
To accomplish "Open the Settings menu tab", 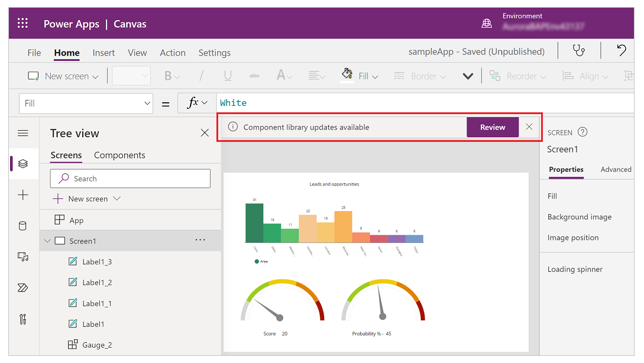I will click(x=215, y=53).
